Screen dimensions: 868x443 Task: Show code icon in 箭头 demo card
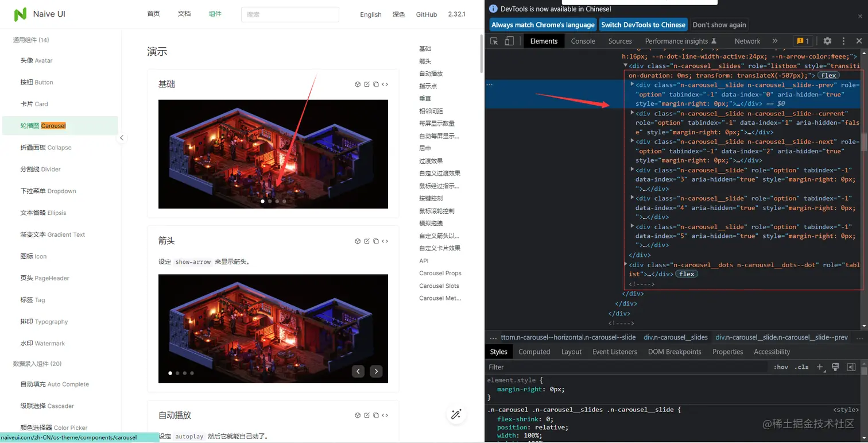385,241
